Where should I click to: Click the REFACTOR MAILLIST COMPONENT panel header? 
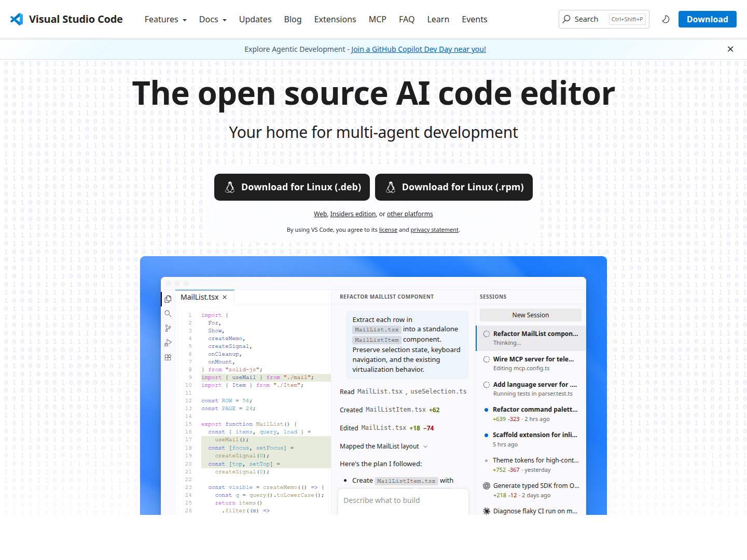[x=387, y=297]
